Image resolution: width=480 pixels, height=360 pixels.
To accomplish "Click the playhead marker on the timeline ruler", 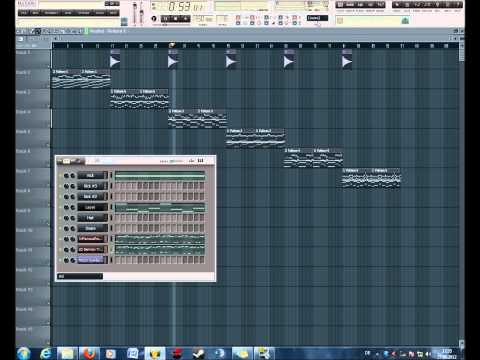I will click(172, 45).
